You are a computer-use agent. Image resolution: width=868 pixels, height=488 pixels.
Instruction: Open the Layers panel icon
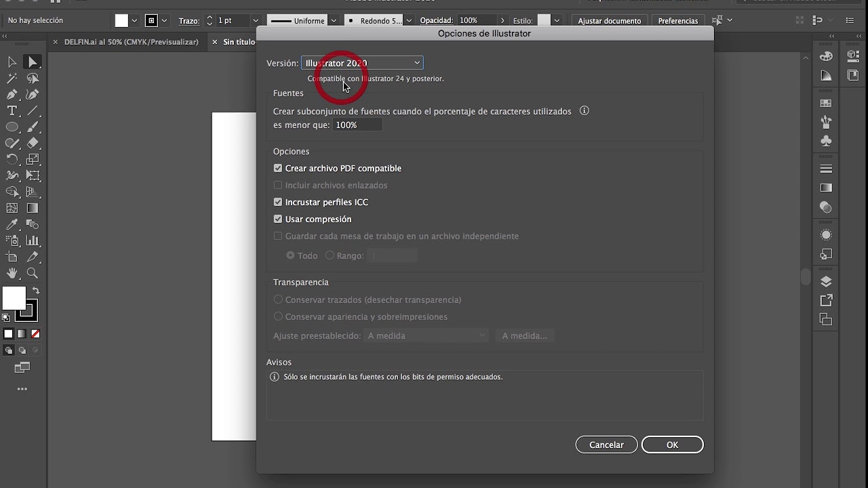826,281
